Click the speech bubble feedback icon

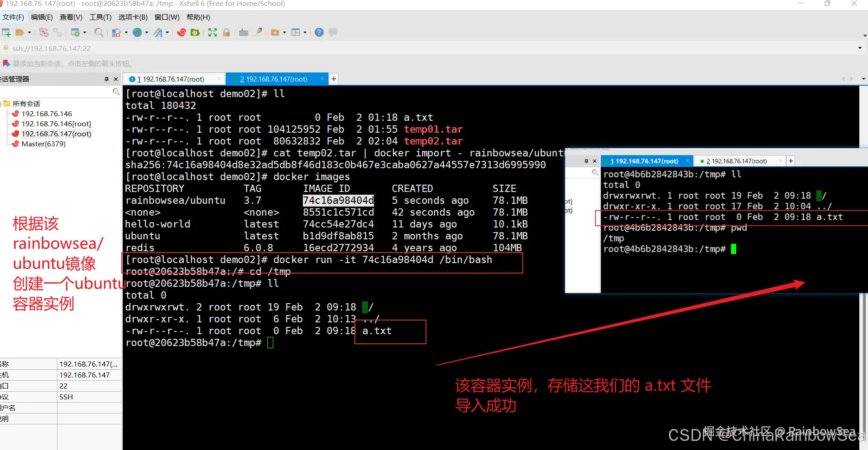pos(333,32)
